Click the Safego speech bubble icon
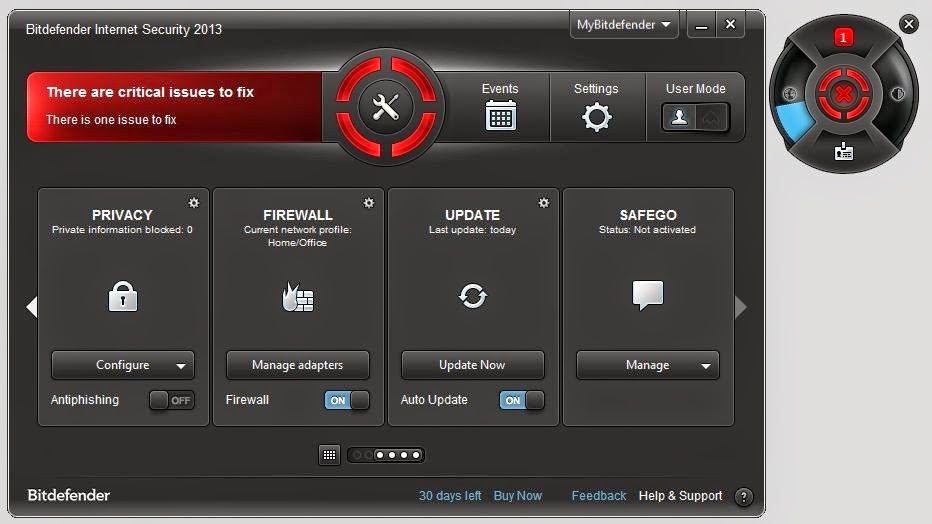932x524 pixels. point(647,295)
